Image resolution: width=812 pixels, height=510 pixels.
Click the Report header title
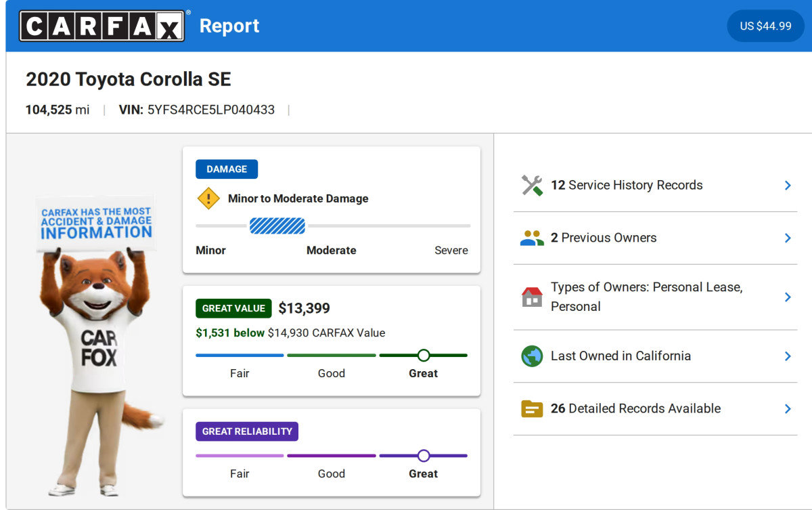click(229, 26)
